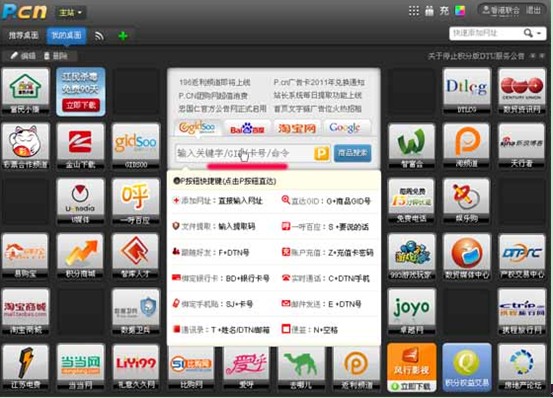The width and height of the screenshot is (553, 398).
Task: Select shortcut 便签：N+空格
Action: pos(310,330)
